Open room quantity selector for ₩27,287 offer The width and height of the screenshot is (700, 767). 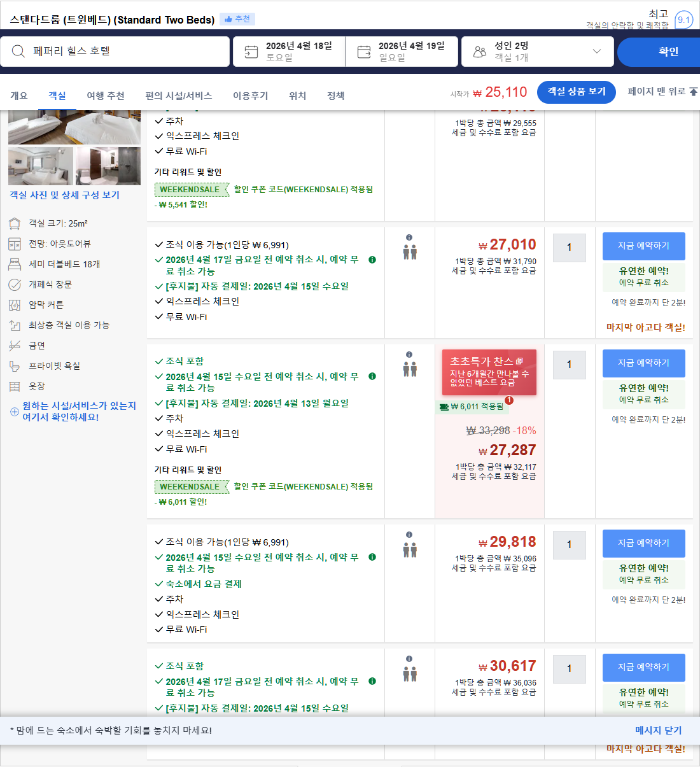coord(570,365)
